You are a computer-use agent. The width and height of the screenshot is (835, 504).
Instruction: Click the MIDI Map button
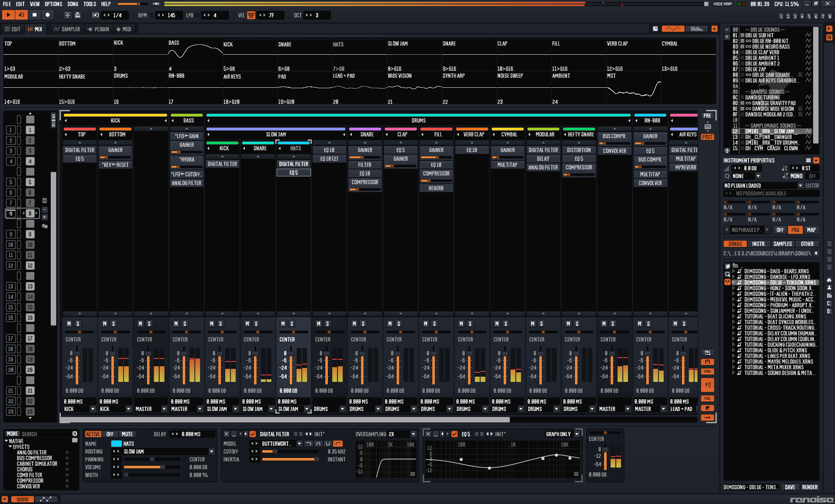[x=723, y=4]
